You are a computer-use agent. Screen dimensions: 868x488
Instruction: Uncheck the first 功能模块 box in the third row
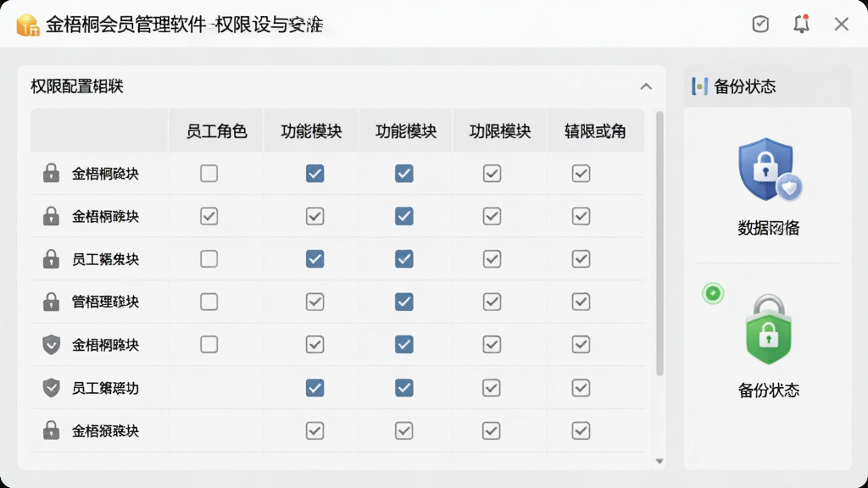(314, 259)
